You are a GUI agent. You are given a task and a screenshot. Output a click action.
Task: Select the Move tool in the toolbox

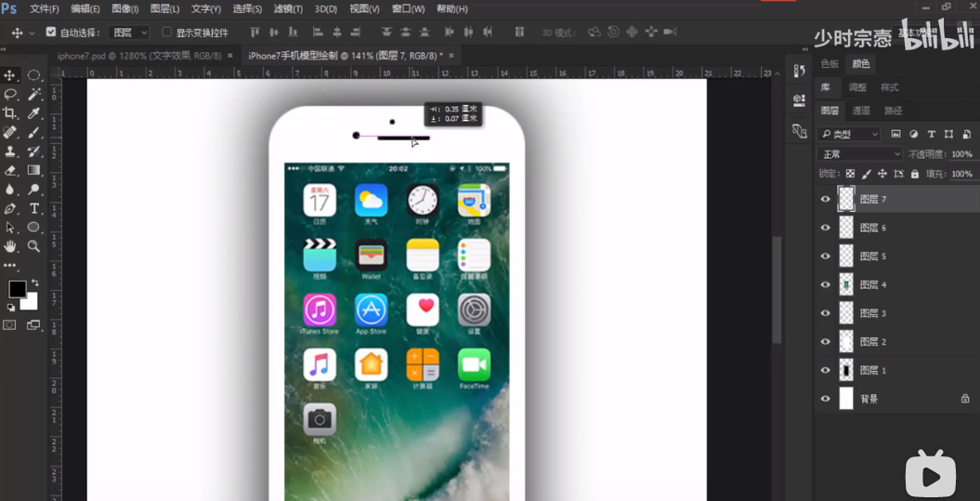click(x=10, y=75)
